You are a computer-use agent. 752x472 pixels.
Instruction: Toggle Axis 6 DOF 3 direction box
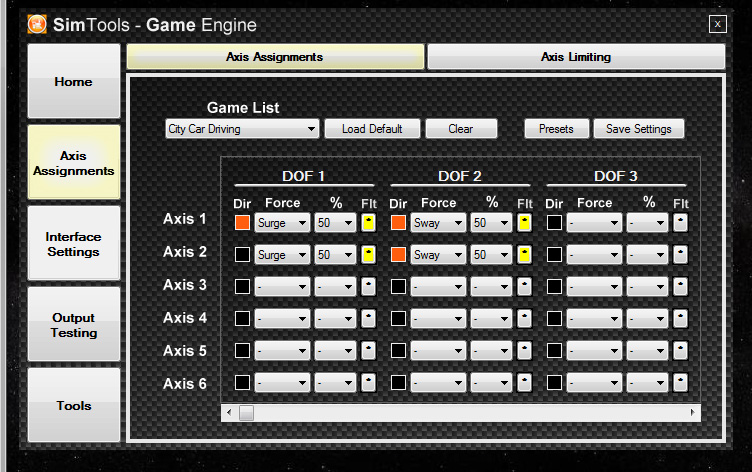554,383
